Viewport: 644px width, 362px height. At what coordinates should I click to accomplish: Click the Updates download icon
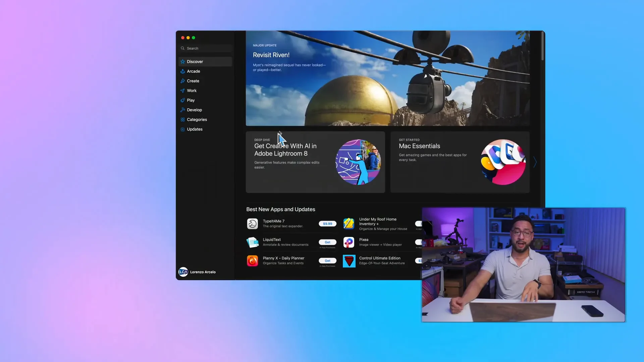tap(182, 129)
